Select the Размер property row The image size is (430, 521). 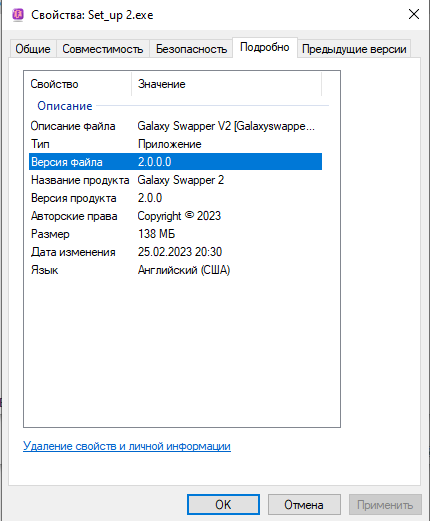tap(175, 234)
